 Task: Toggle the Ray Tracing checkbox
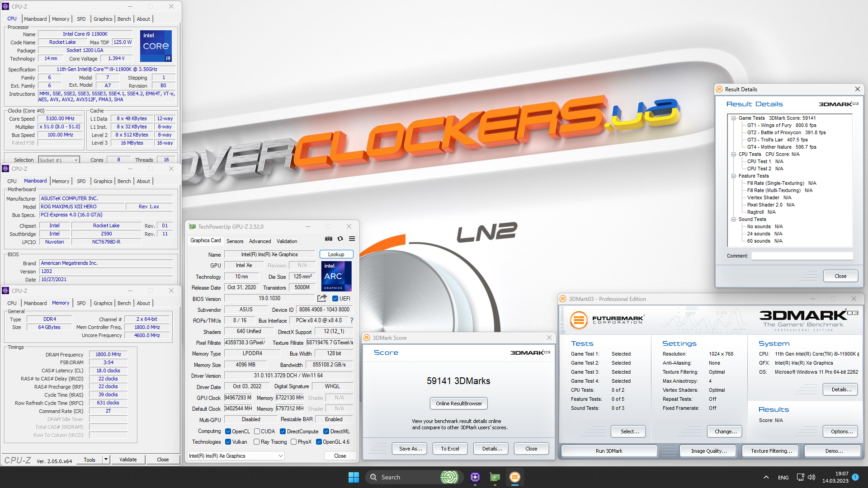point(256,442)
